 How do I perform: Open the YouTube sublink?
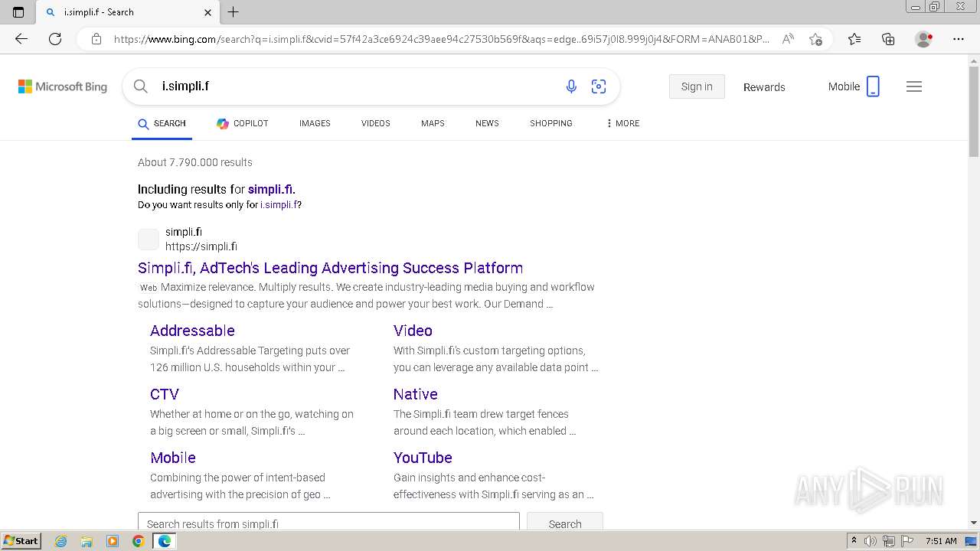[423, 458]
